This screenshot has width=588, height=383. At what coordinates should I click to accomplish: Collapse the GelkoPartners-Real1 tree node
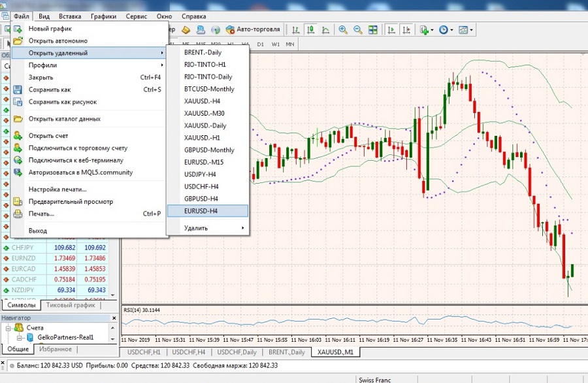[20, 338]
